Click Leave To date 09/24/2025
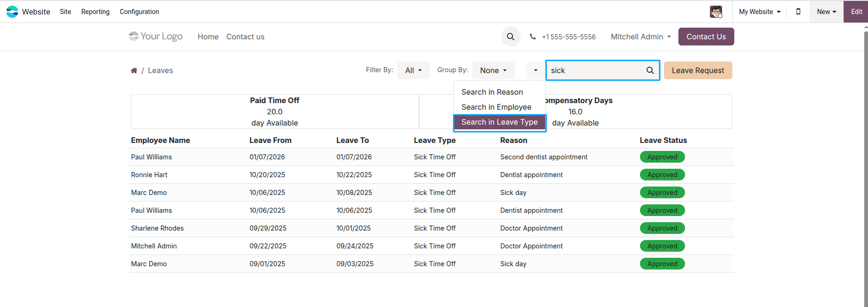 (355, 246)
